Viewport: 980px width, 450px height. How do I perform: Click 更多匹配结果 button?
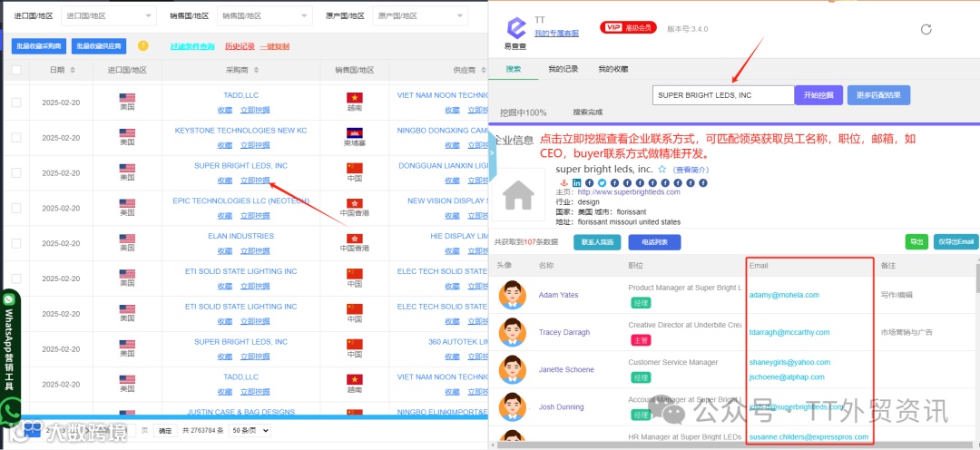[878, 95]
